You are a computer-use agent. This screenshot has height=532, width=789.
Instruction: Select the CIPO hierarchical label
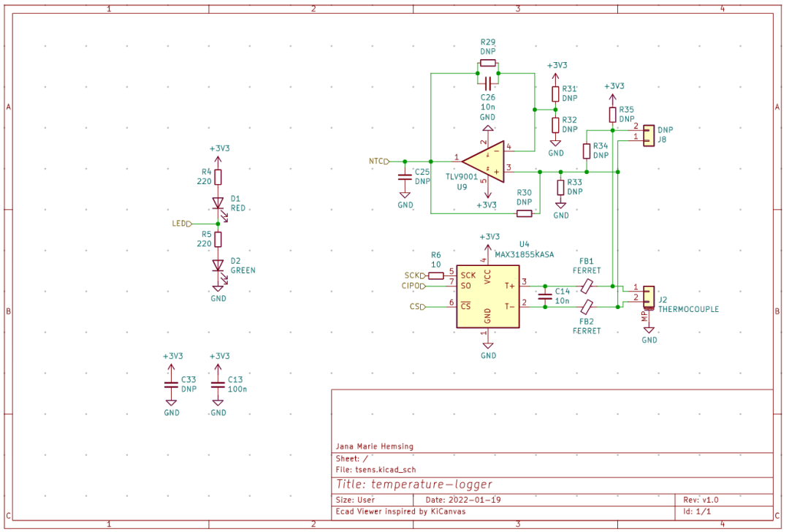point(413,286)
